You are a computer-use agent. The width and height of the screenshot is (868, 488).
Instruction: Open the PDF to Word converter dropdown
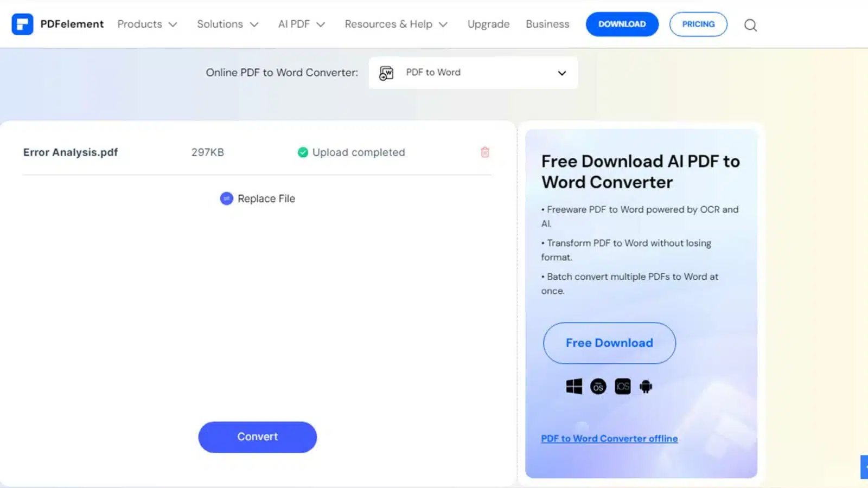473,73
